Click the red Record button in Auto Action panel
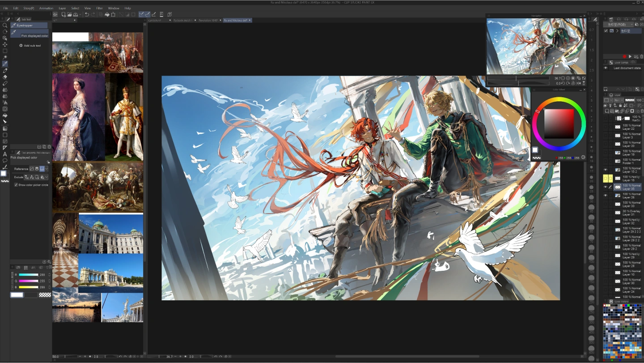 coord(624,56)
